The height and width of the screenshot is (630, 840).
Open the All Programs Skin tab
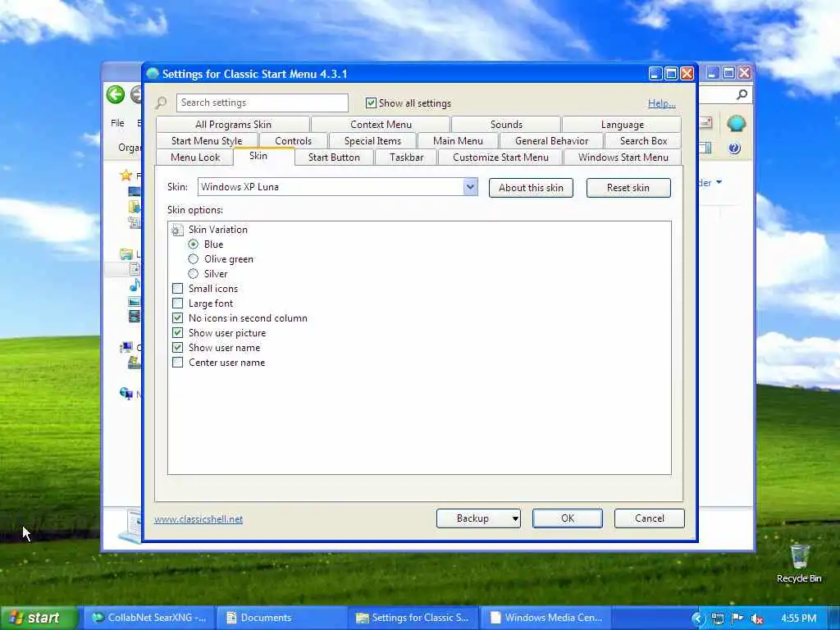point(233,125)
